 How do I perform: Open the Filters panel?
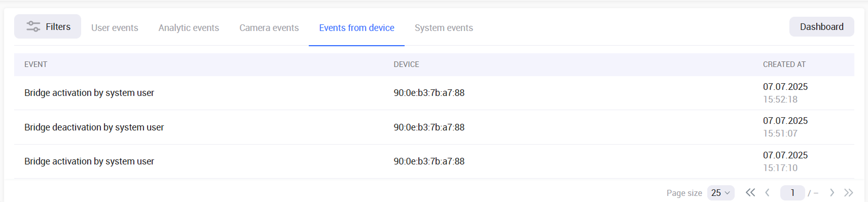(x=48, y=26)
